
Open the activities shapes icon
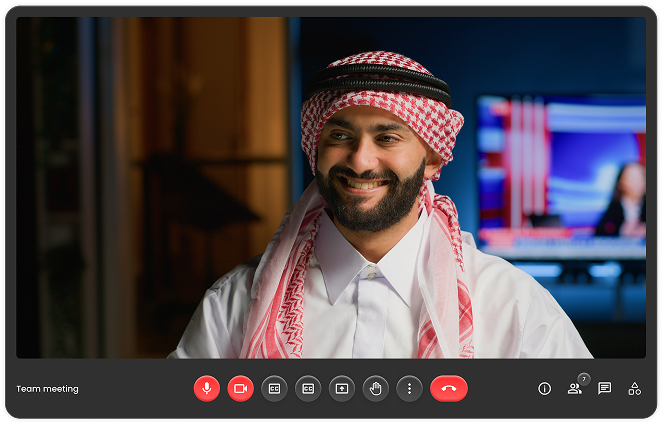pos(634,388)
